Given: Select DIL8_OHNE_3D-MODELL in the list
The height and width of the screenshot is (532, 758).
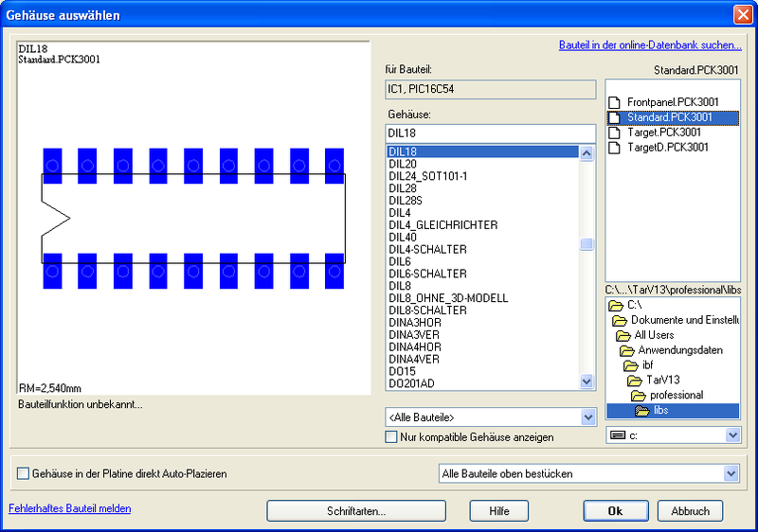Looking at the screenshot, I should [482, 298].
